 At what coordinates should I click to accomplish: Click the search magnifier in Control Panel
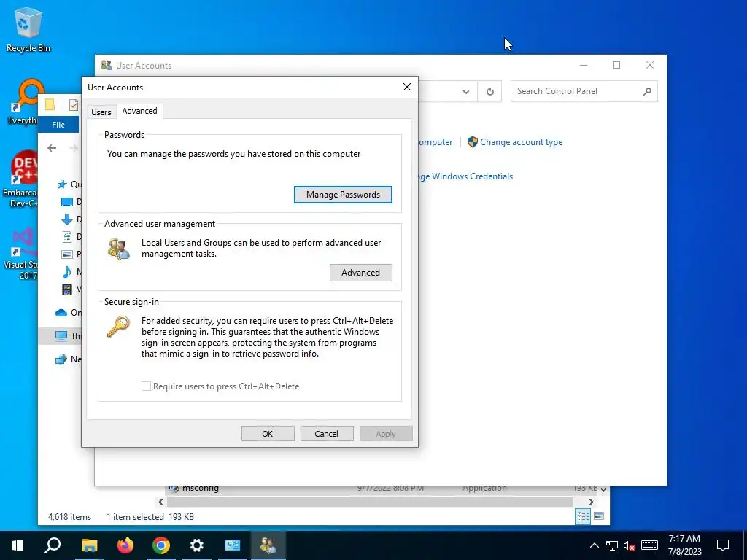click(647, 91)
